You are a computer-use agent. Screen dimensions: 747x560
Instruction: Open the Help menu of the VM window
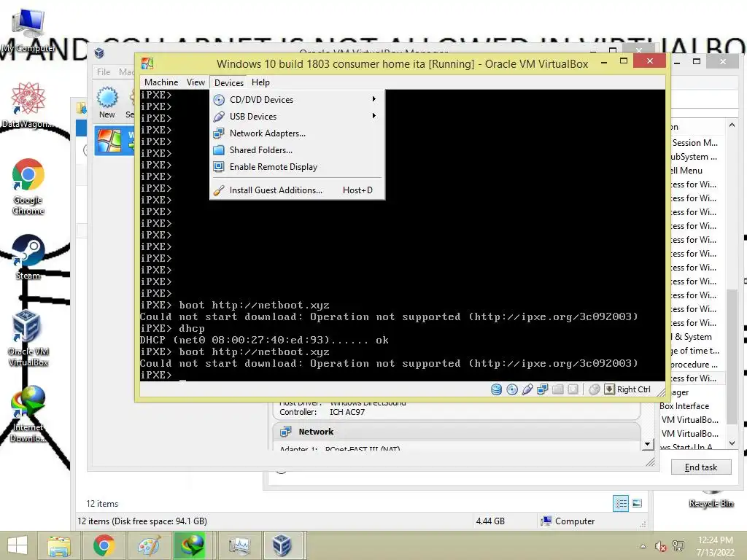260,82
